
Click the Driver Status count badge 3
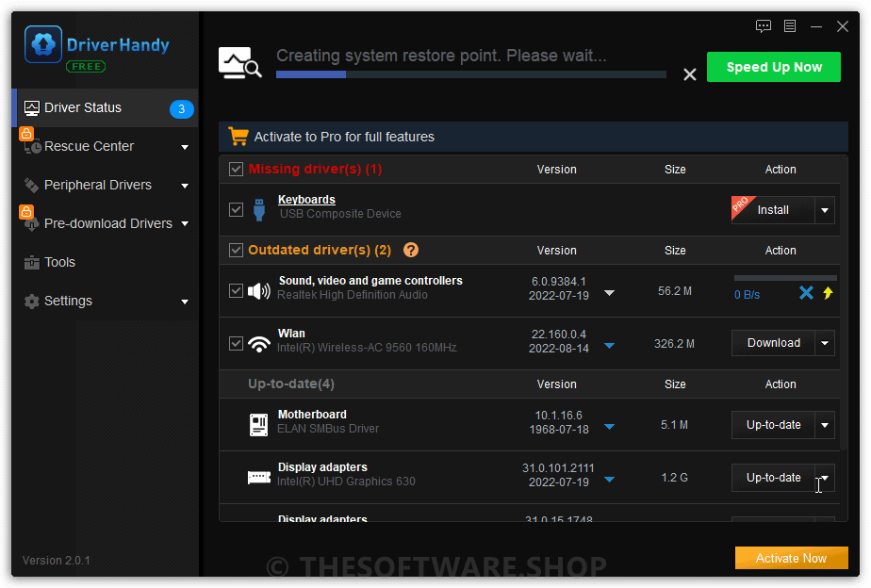[x=181, y=108]
